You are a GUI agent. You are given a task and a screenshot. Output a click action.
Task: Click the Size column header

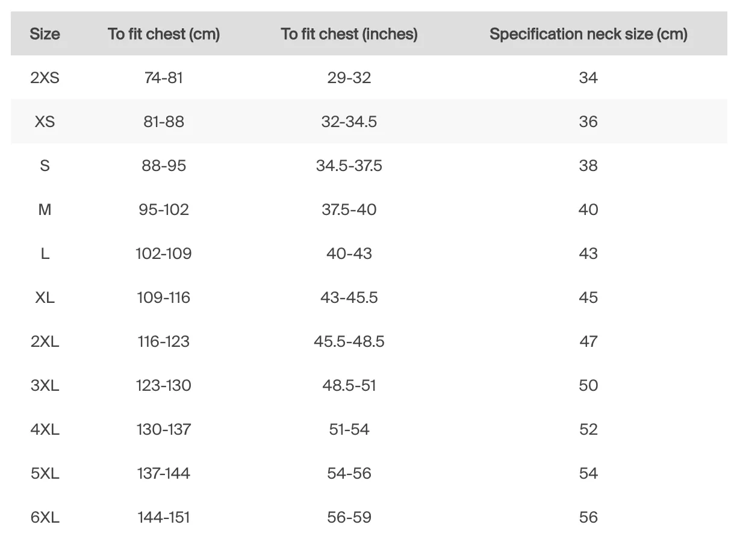(45, 34)
